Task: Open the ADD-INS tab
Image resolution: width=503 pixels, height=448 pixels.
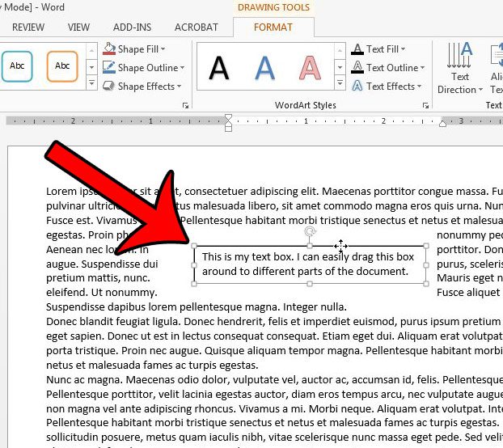Action: point(132,27)
